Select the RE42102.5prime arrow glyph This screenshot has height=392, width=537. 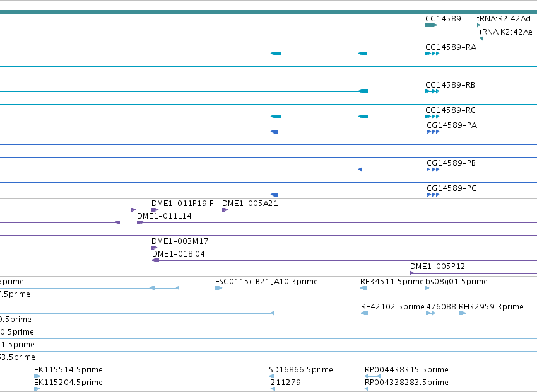(x=364, y=313)
